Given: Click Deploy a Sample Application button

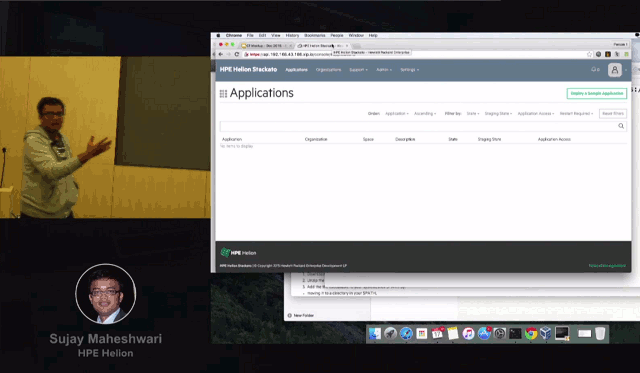Looking at the screenshot, I should click(x=597, y=93).
